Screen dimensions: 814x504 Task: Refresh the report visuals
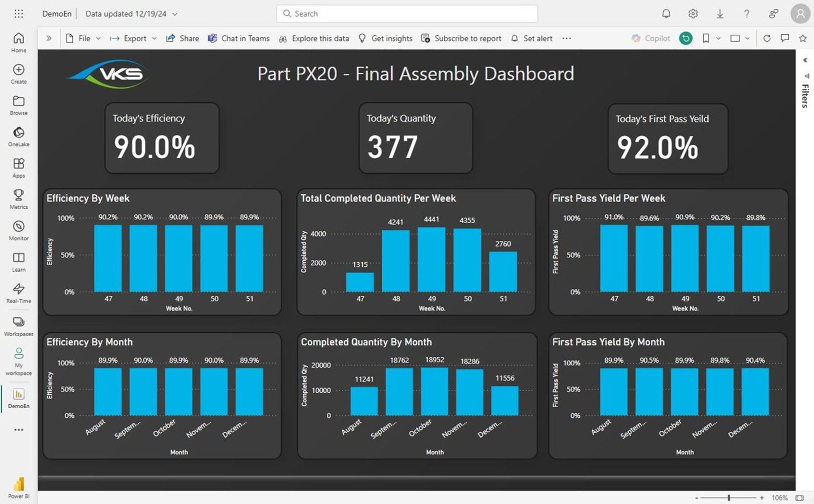point(767,38)
